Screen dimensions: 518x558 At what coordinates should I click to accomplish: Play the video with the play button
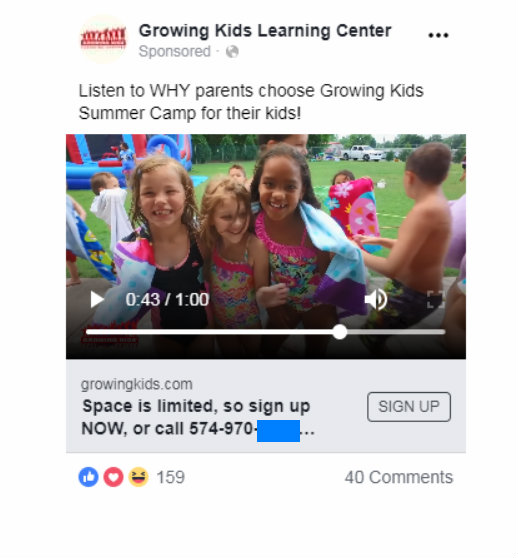coord(96,299)
